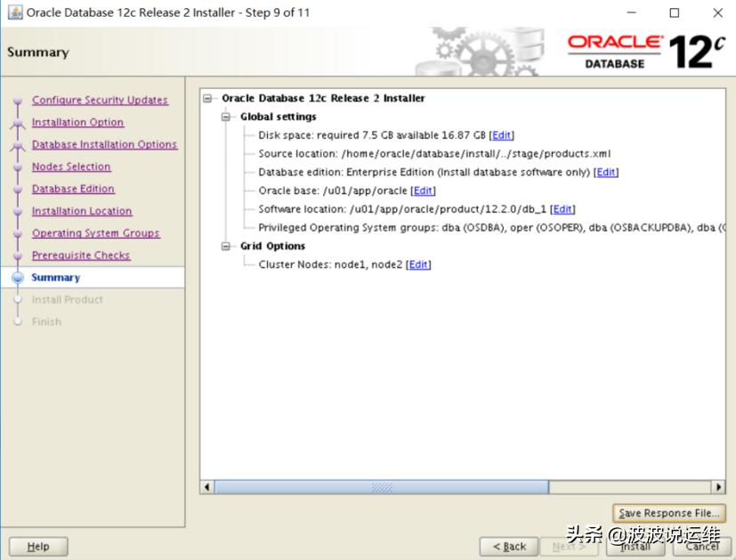
Task: Collapse the Global settings tree node
Action: [225, 117]
